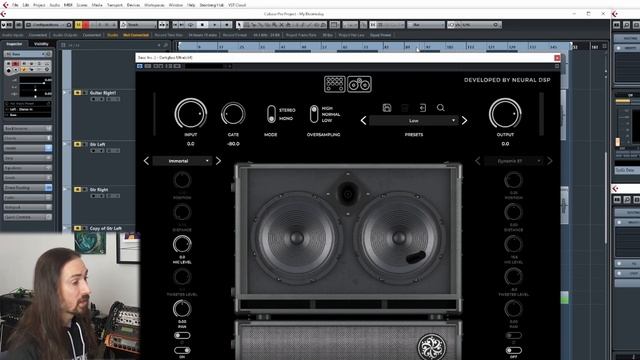The image size is (640, 360).
Task: Toggle the right mic OFF switch
Action: pos(513,350)
